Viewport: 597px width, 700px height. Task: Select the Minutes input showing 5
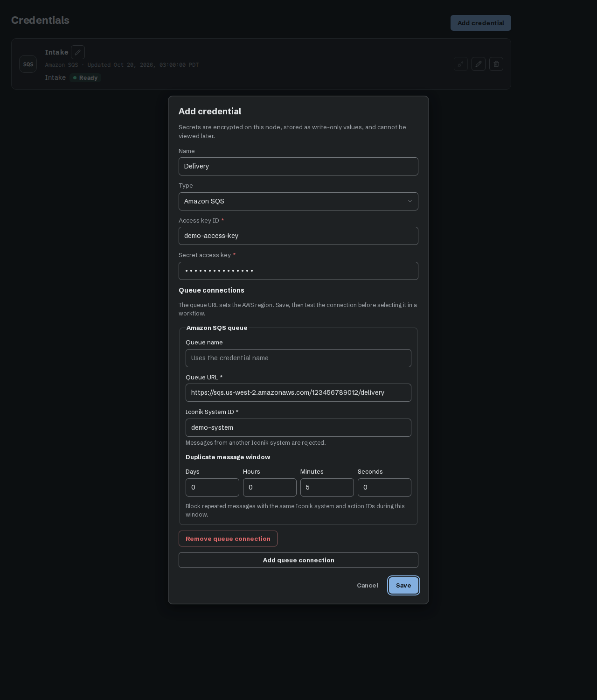pyautogui.click(x=327, y=487)
